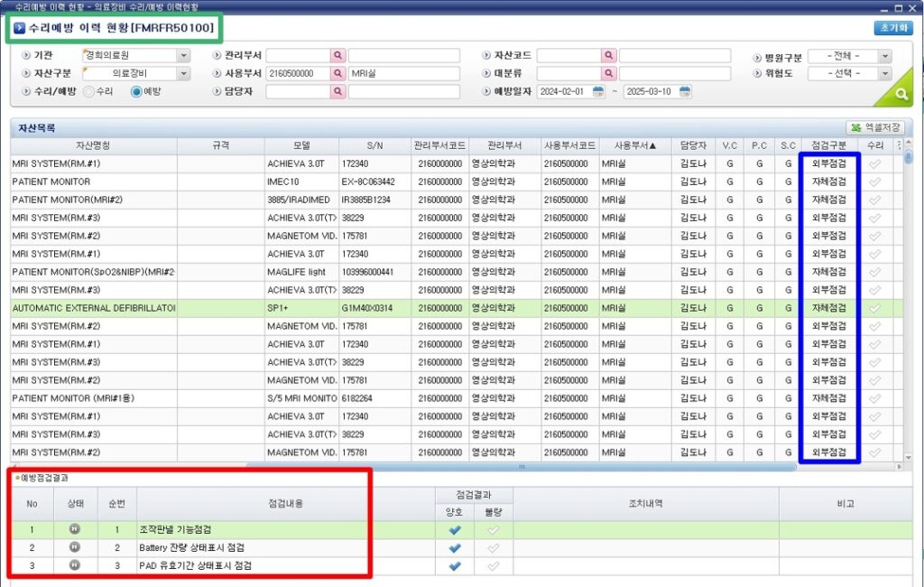Select the PATIENT MONITOR(MRI#2) asset name
The image size is (924, 587).
pyautogui.click(x=67, y=200)
